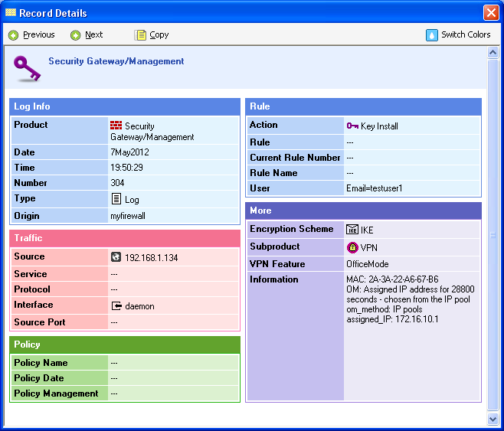Select the Traffic section header
The width and height of the screenshot is (504, 431).
tap(125, 238)
